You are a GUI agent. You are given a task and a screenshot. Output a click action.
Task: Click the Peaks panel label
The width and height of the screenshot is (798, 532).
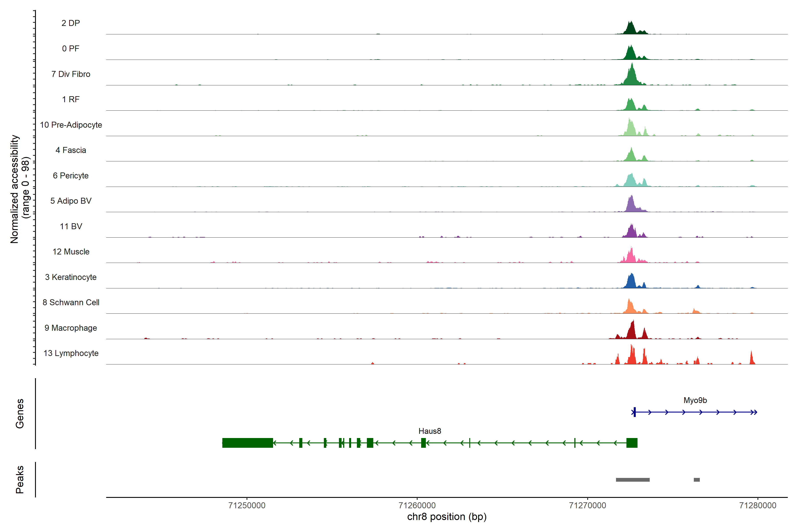tap(20, 479)
